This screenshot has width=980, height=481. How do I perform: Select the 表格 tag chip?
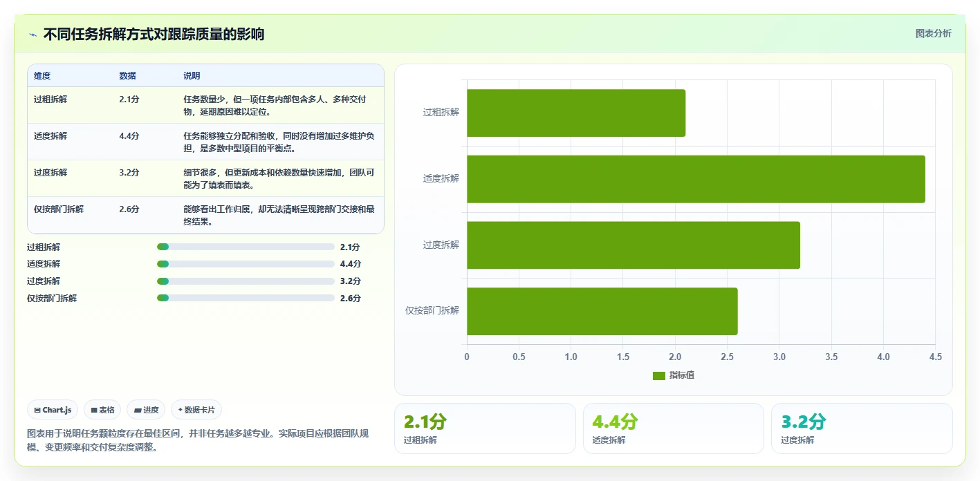tap(102, 410)
